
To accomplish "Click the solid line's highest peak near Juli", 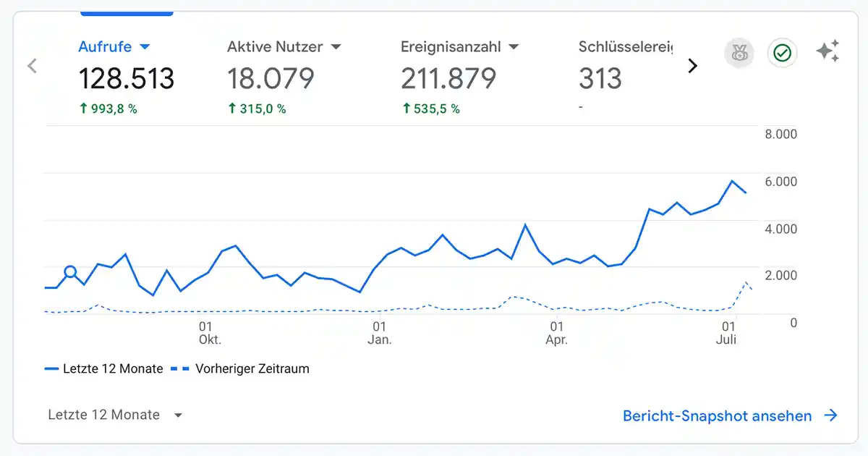I will click(x=732, y=181).
